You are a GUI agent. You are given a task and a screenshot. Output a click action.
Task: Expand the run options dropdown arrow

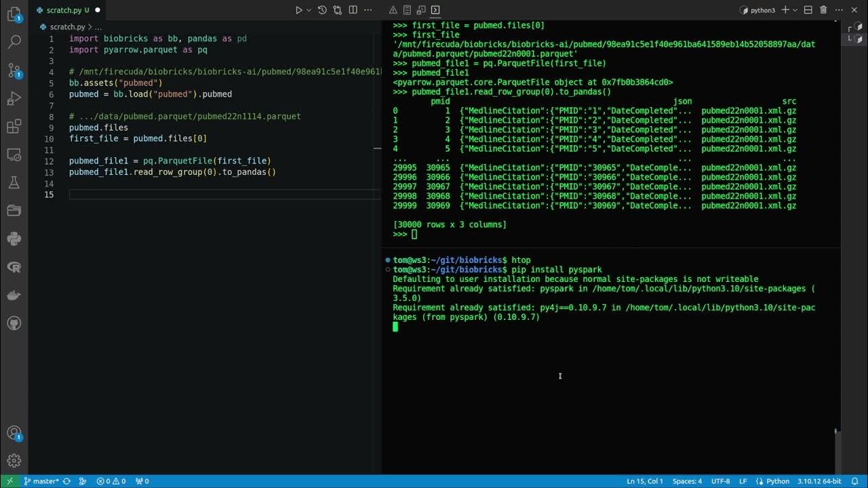(309, 10)
